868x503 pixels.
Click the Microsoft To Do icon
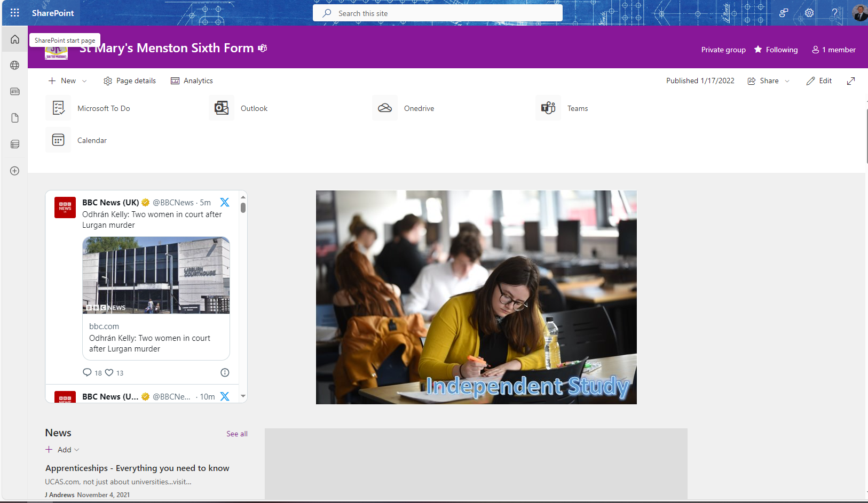tap(58, 108)
